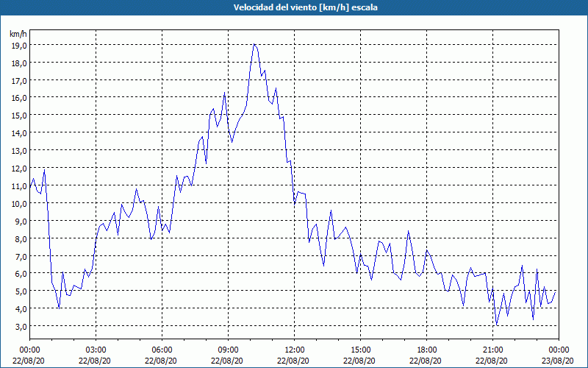Click the 21:00 x-axis time label

point(492,350)
